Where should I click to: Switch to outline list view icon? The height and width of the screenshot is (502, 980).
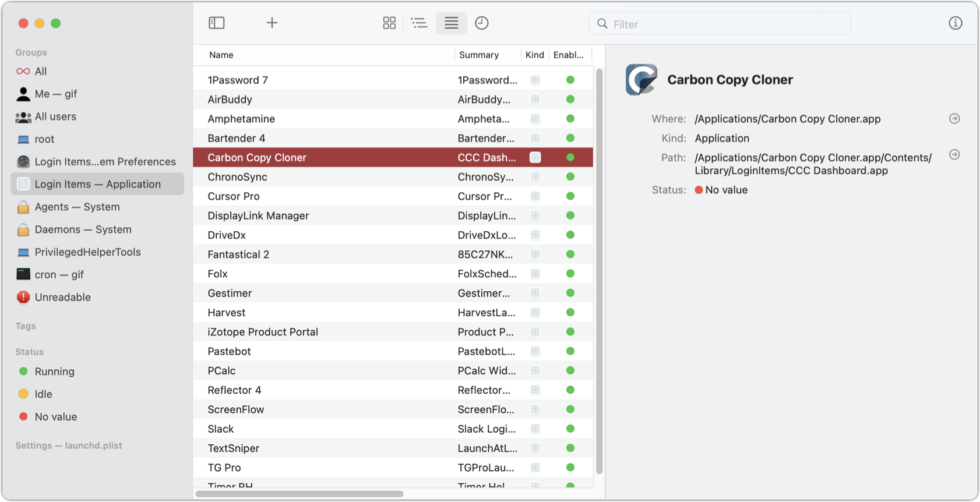point(419,23)
